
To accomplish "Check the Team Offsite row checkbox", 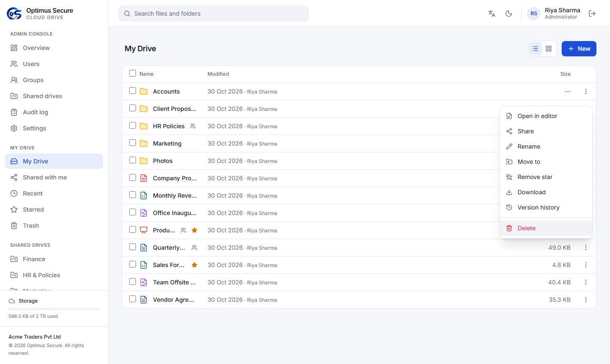I will tap(133, 281).
